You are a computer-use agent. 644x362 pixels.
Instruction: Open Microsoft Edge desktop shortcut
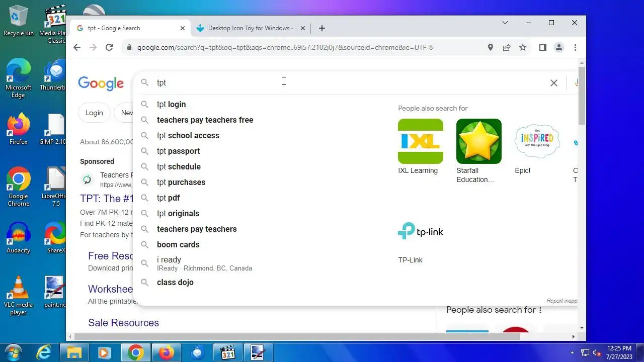pyautogui.click(x=19, y=78)
